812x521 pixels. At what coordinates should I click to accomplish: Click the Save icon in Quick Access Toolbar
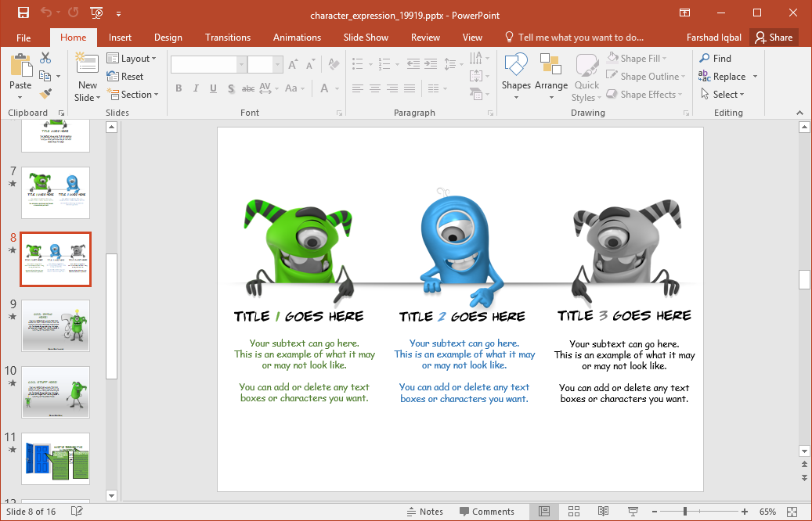tap(23, 13)
